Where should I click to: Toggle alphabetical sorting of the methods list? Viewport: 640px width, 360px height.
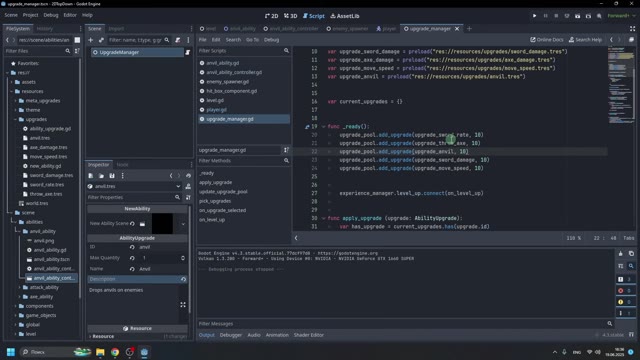(286, 150)
